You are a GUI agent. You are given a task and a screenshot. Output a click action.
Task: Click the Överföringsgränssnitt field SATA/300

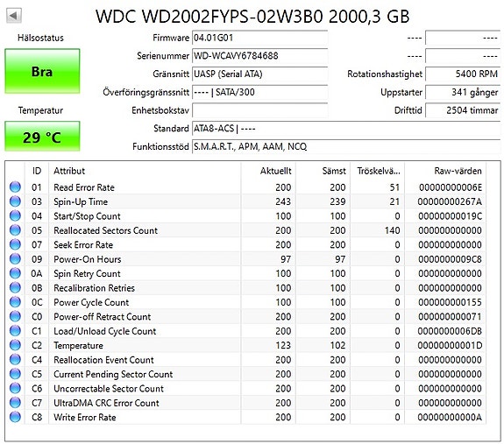point(259,93)
